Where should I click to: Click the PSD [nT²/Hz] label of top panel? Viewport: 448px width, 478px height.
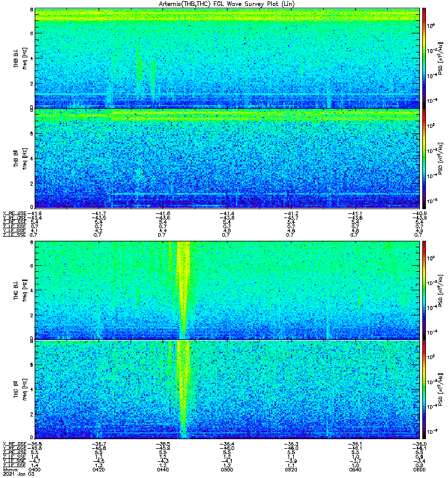[x=441, y=59]
